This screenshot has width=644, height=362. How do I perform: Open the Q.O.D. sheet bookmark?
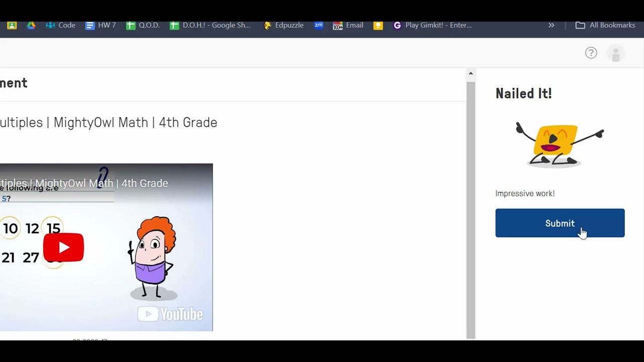[143, 25]
